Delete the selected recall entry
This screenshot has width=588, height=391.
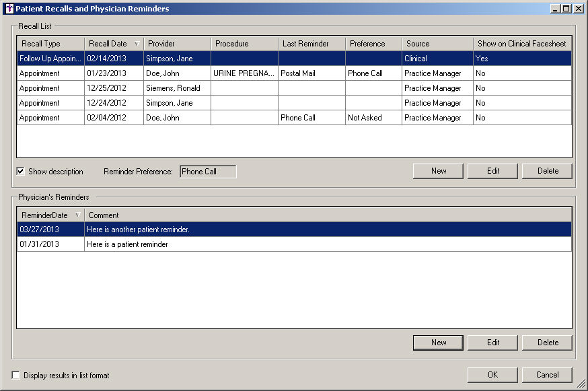[x=547, y=171]
